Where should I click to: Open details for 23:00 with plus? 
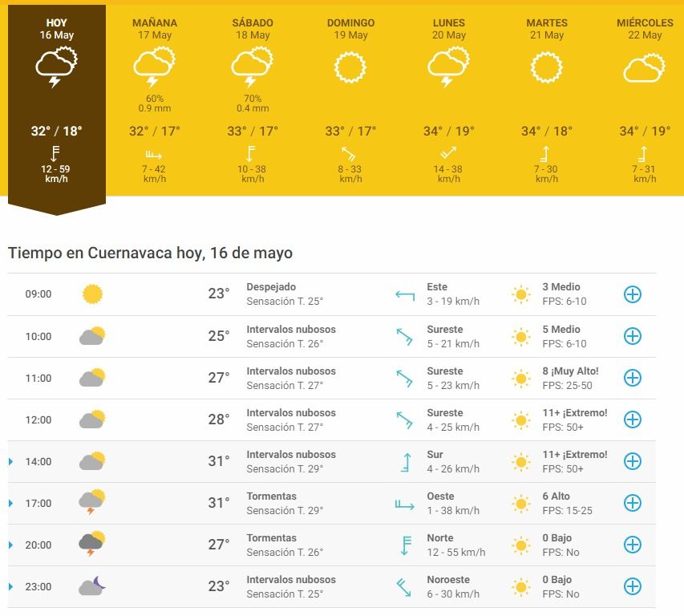click(633, 586)
